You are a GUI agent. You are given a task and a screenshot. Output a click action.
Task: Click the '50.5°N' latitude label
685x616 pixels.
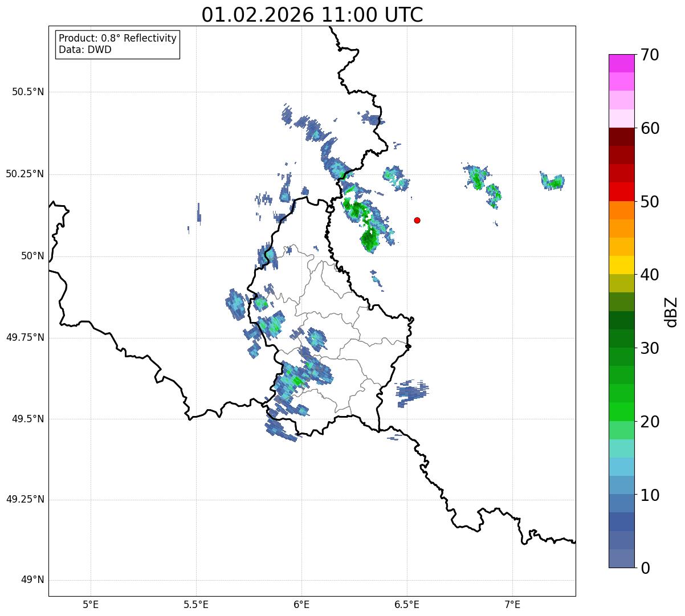pos(28,92)
